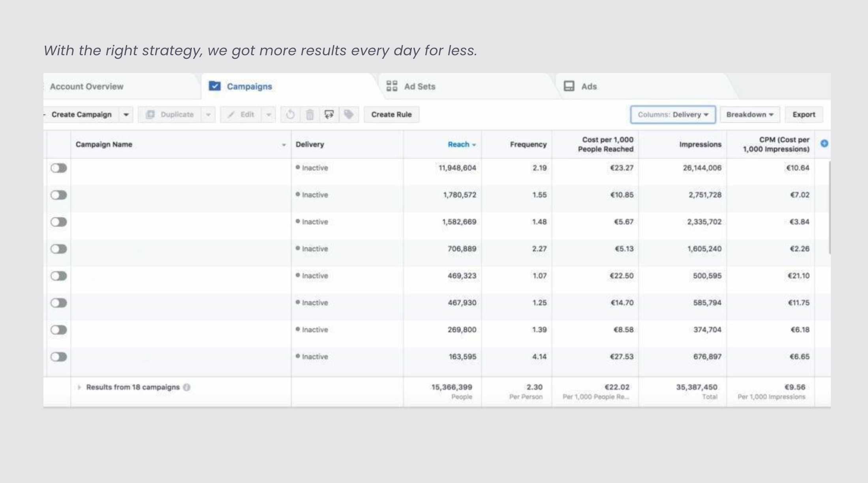
Task: Toggle the campaign with reach 706,889
Action: 58,249
